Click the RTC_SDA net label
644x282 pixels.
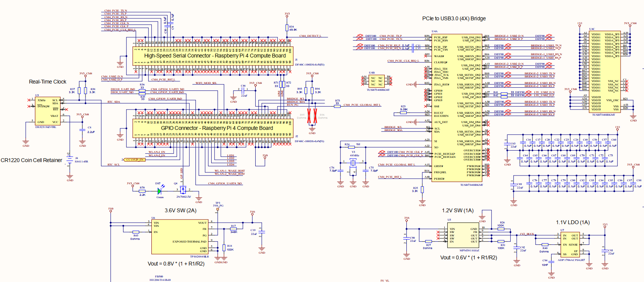(114, 102)
